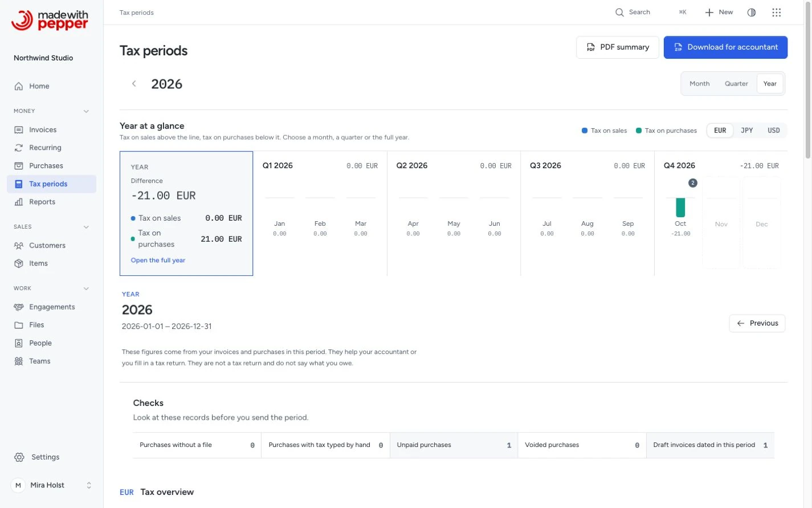Click the page vertical scrollbar
This screenshot has height=508, width=812.
(x=808, y=80)
